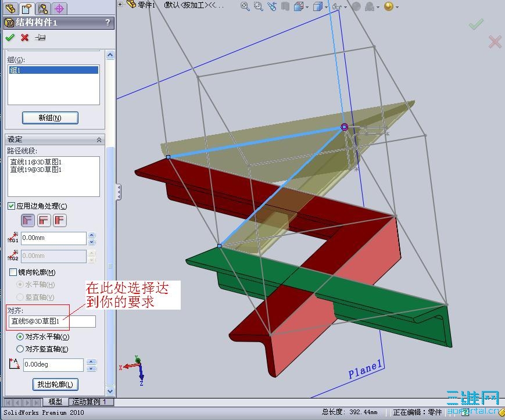Select 竖直轴(V) radio option
Screen dimensions: 505x420
tap(20, 297)
